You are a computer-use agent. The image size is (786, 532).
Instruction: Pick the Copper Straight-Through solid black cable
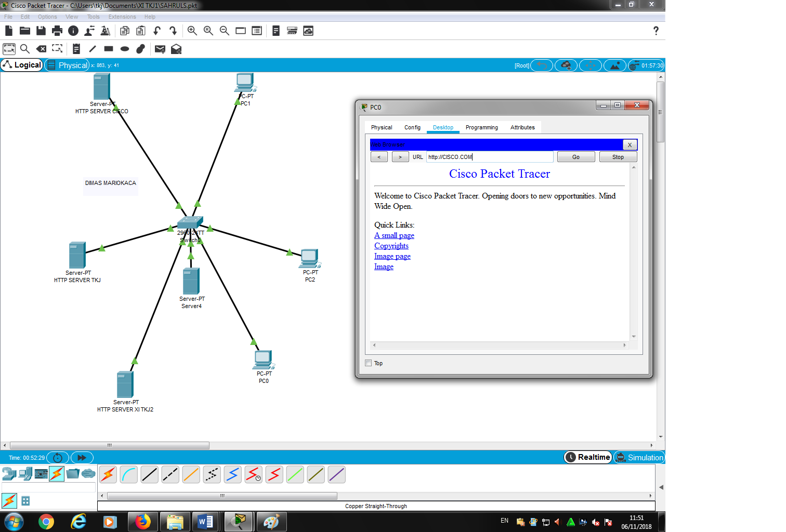(150, 474)
